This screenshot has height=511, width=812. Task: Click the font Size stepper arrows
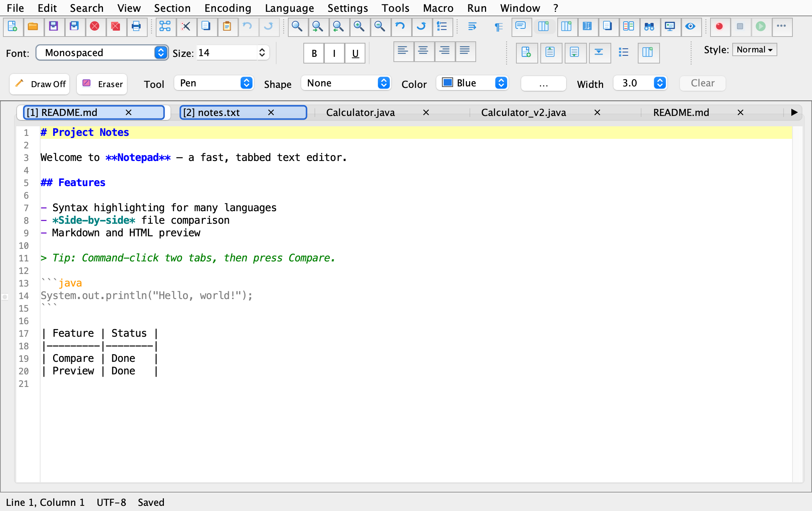[262, 53]
